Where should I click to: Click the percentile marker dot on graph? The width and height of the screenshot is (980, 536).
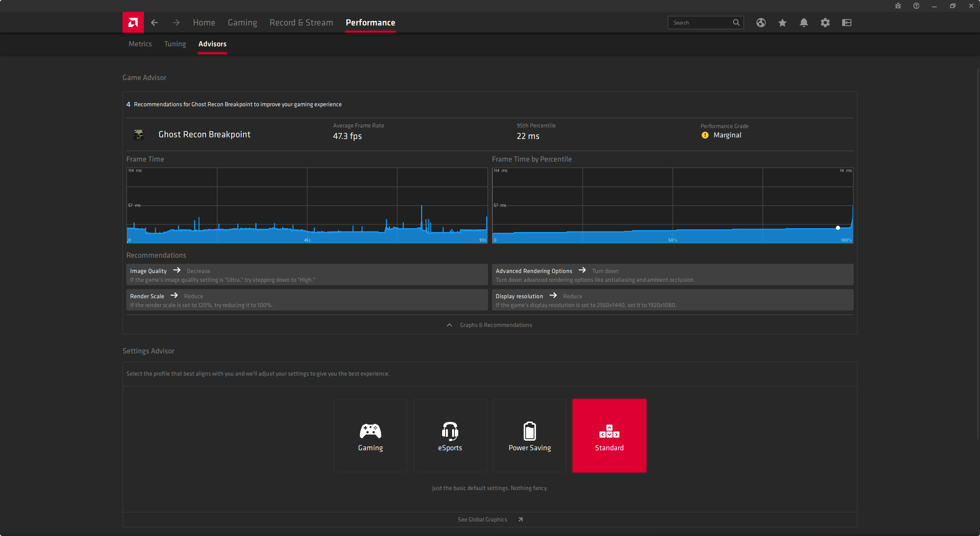pyautogui.click(x=838, y=228)
